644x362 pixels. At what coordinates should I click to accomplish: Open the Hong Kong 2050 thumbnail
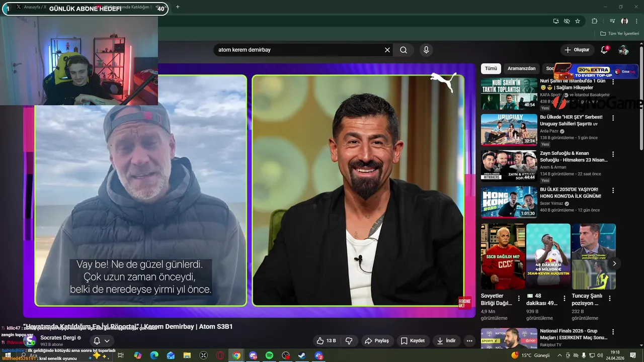pyautogui.click(x=509, y=202)
